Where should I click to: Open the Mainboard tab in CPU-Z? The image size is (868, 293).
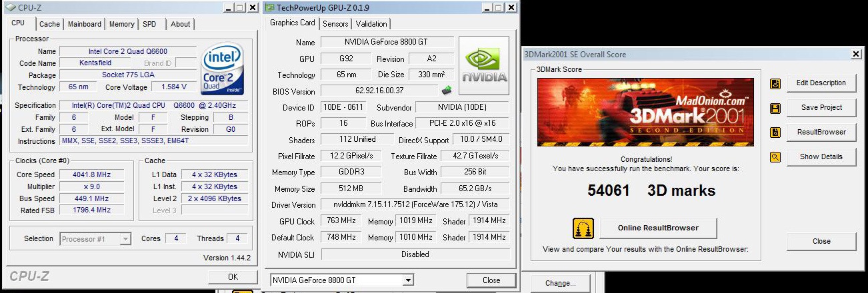pos(85,24)
